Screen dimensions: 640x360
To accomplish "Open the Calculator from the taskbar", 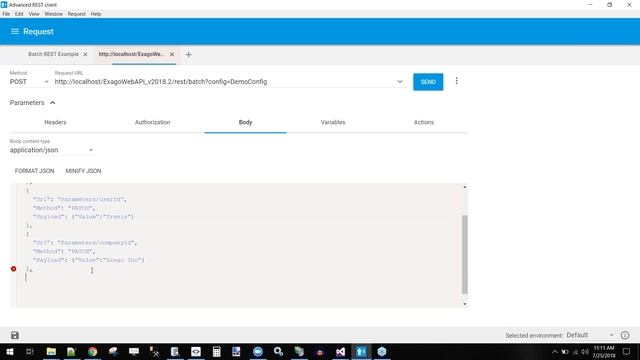I will click(216, 351).
